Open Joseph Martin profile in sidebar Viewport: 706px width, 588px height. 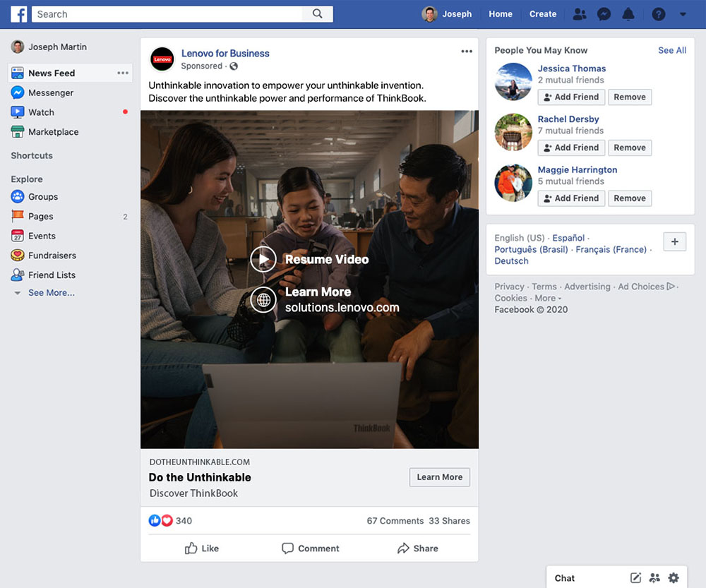(49, 47)
